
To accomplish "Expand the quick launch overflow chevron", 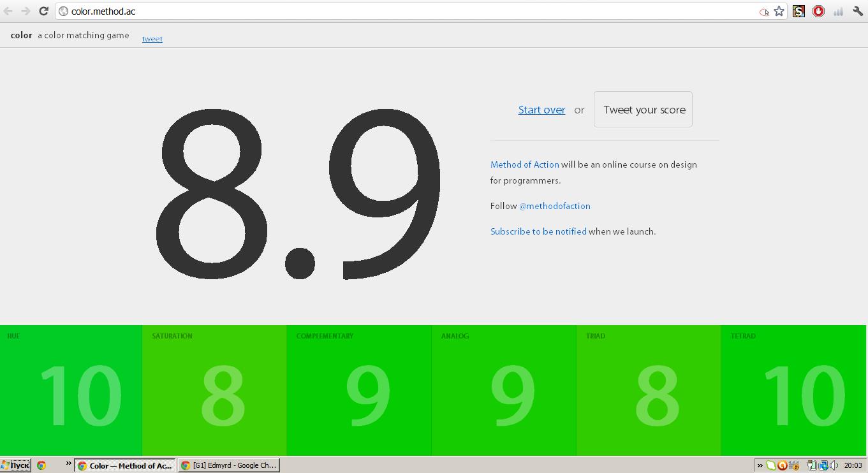I will pos(68,463).
